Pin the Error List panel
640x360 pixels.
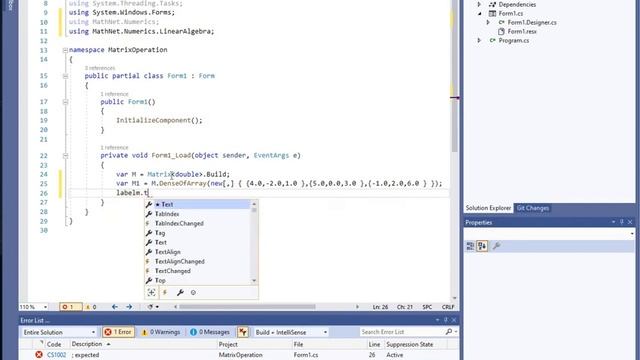[446, 320]
